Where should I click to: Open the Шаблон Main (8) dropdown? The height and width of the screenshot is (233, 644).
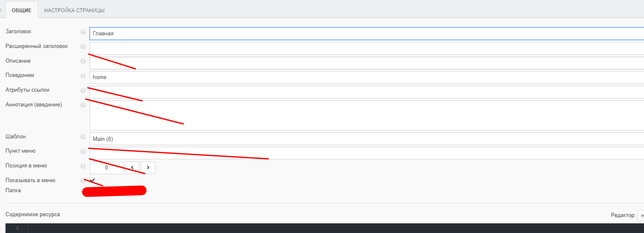[367, 139]
